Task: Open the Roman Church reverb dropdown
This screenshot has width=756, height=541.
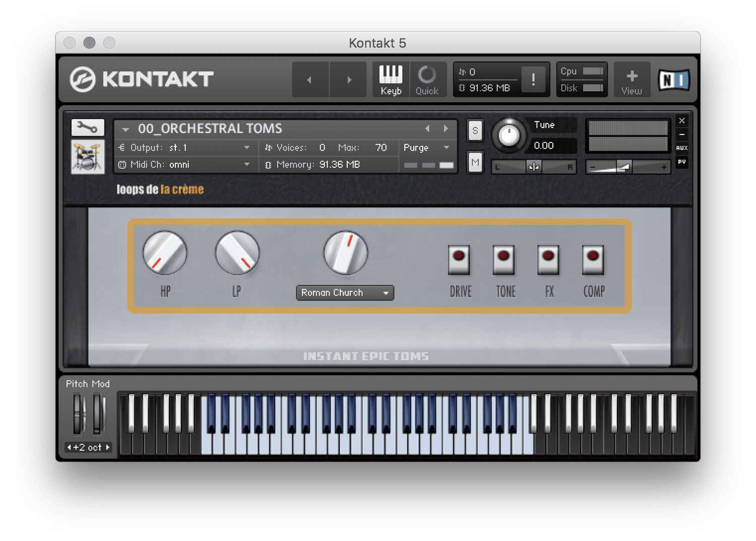Action: [345, 293]
